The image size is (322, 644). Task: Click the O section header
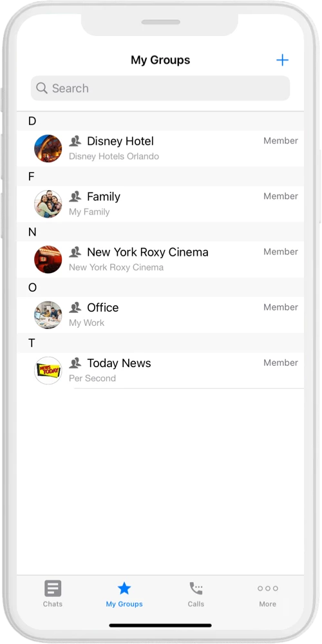[160, 287]
